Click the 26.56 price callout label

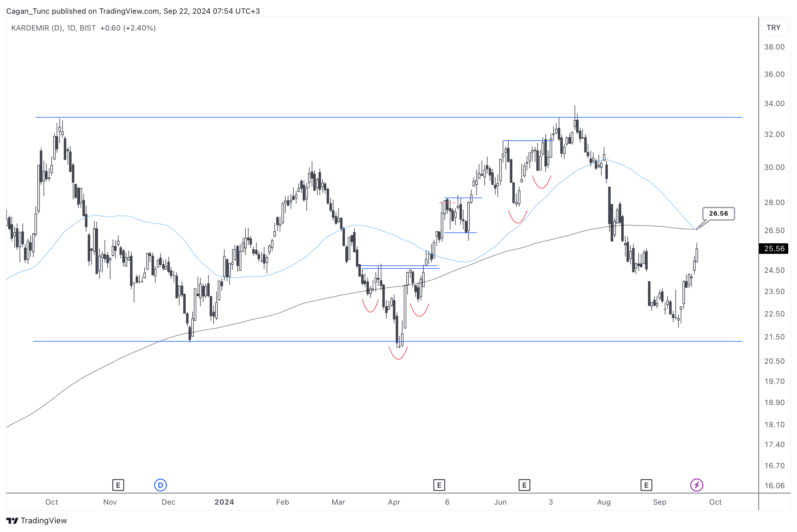point(718,213)
